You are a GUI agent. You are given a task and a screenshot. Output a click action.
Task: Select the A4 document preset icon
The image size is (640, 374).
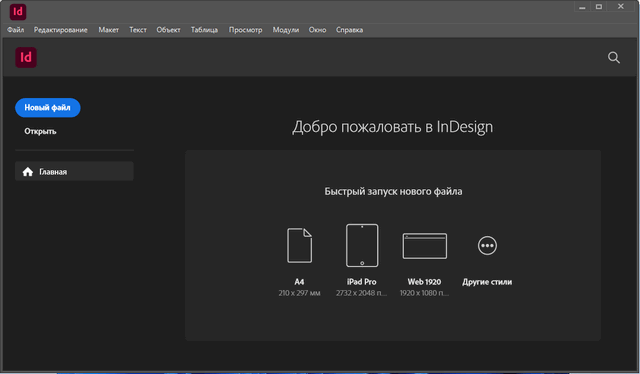pos(300,245)
